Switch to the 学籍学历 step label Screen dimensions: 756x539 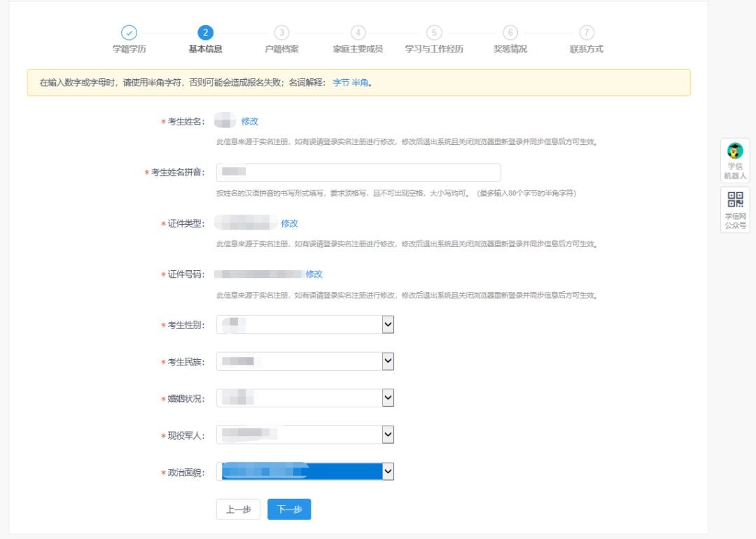[x=129, y=49]
